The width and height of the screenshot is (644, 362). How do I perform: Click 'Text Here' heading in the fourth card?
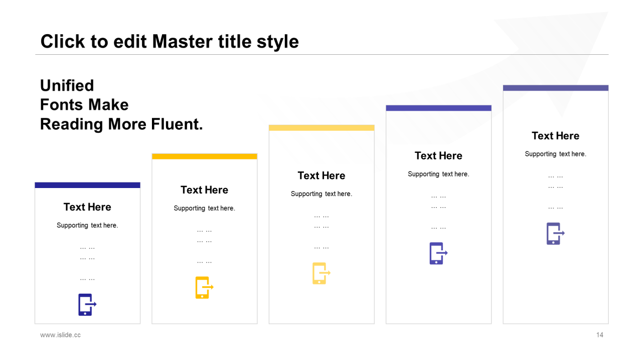pos(439,155)
